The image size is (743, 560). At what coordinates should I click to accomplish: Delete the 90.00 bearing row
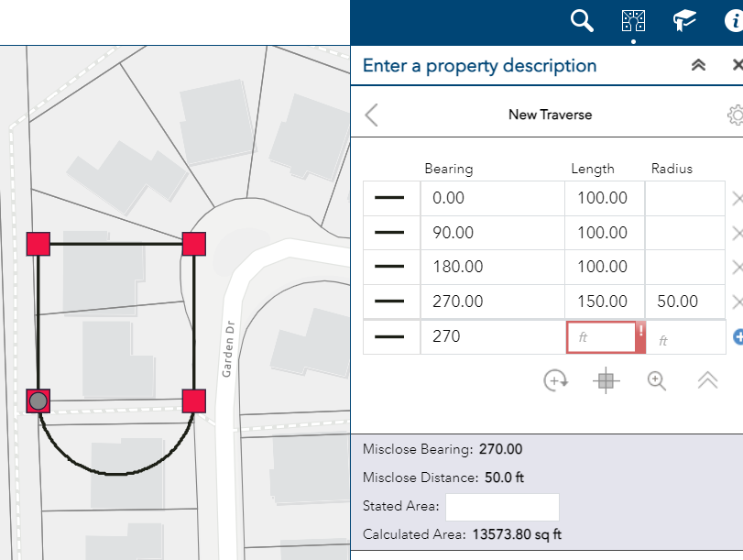coord(738,234)
